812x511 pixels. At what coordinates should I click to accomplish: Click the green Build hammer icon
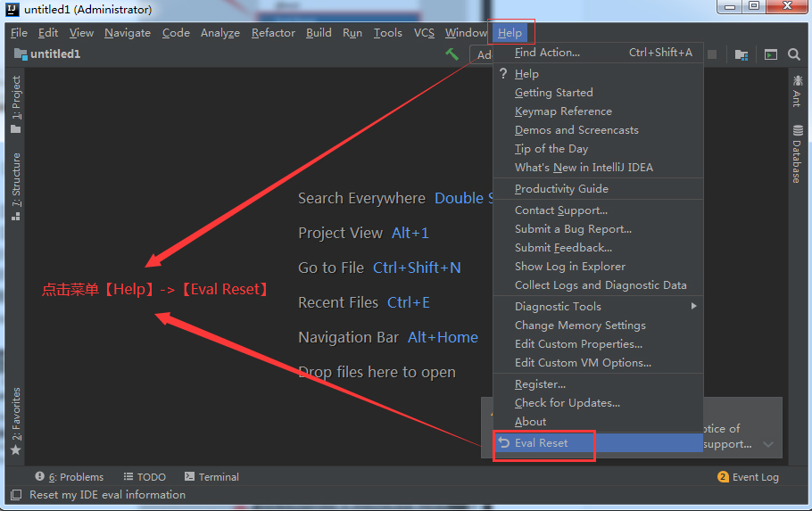coord(452,54)
